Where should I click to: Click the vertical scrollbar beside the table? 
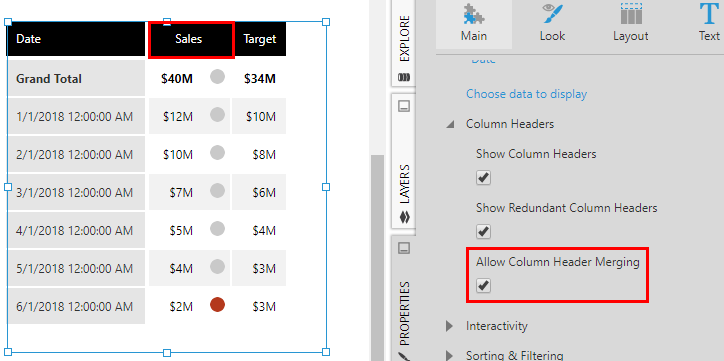[x=378, y=258]
